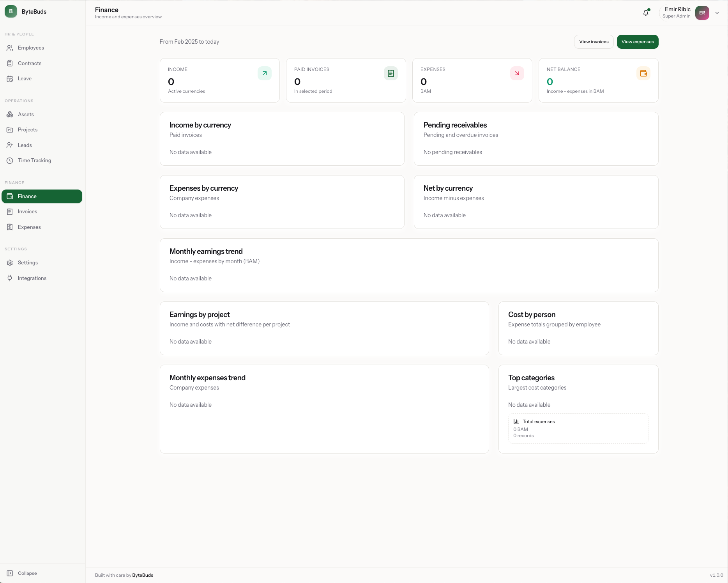
Task: Open the Employees page
Action: (x=31, y=48)
